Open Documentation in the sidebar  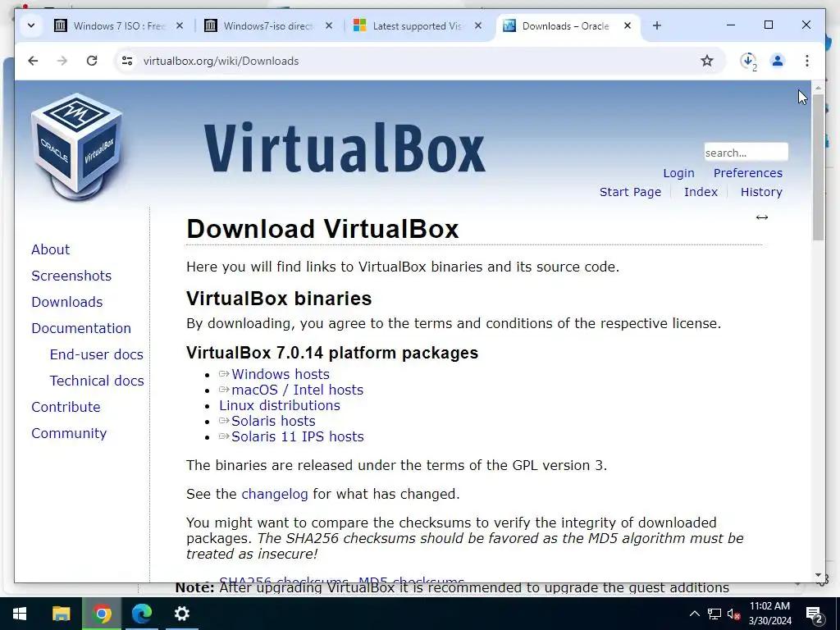pos(81,328)
